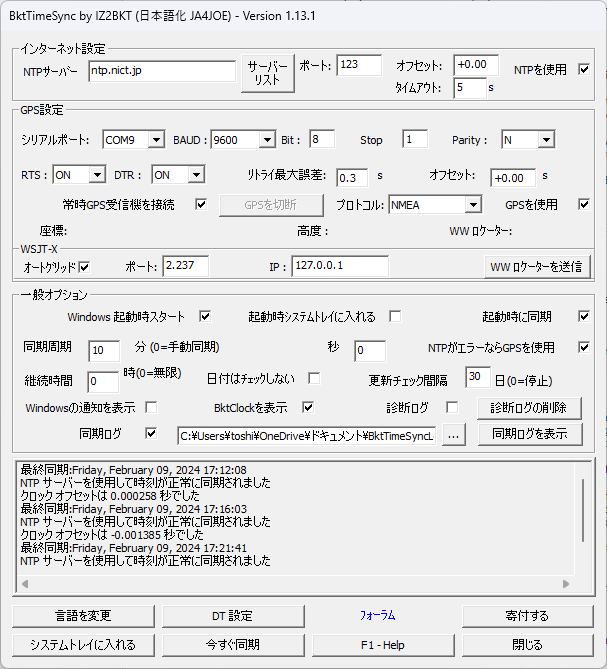The width and height of the screenshot is (607, 669).
Task: Click the Stop field showing 1
Action: point(415,140)
